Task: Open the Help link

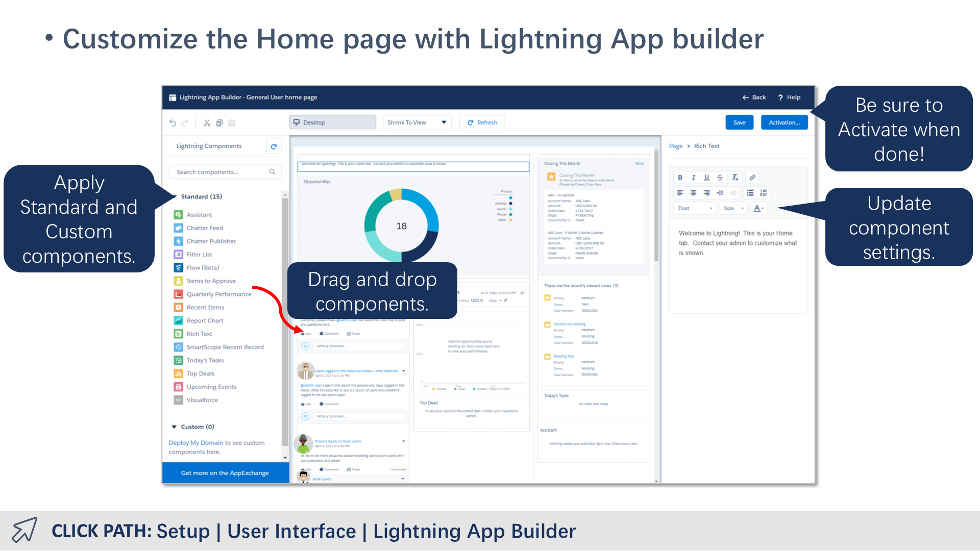Action: [789, 97]
